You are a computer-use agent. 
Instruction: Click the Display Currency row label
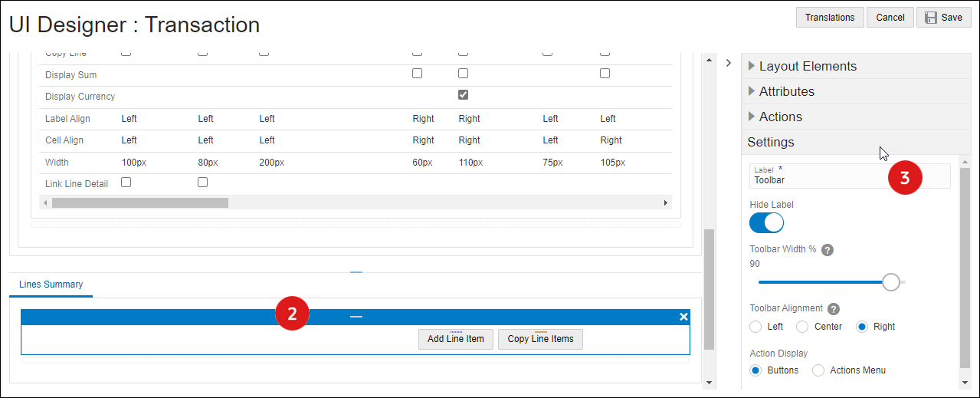coord(80,97)
